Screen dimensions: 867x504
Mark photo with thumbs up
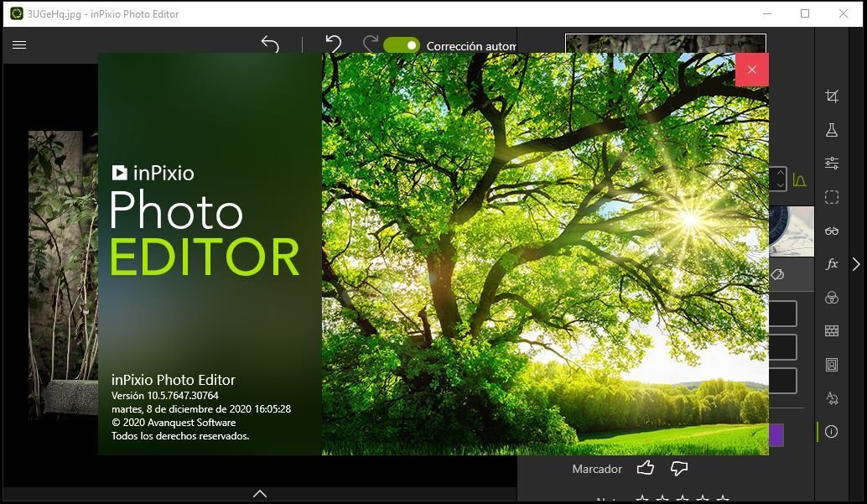[646, 468]
